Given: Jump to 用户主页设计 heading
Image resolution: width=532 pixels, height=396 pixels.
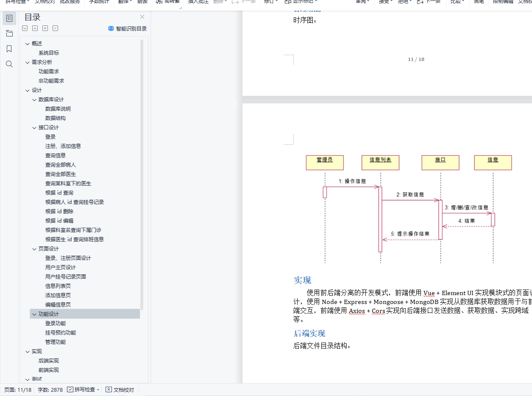Looking at the screenshot, I should pos(61,268).
